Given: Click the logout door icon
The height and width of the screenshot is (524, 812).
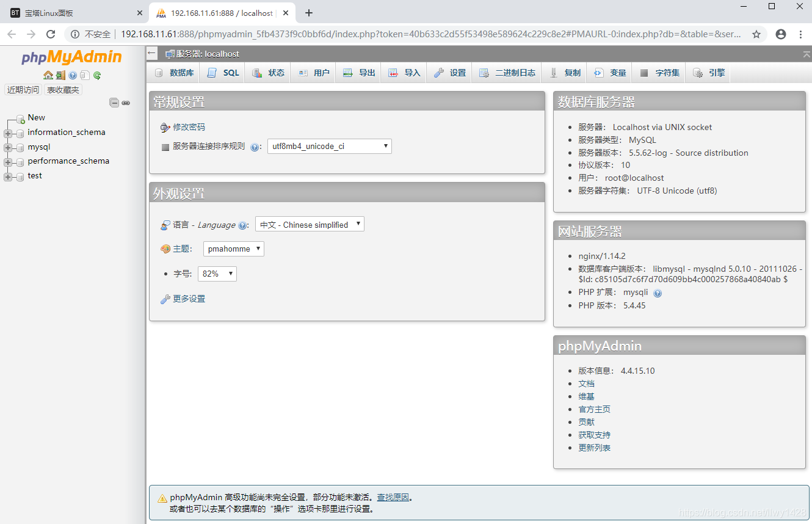Looking at the screenshot, I should [60, 75].
